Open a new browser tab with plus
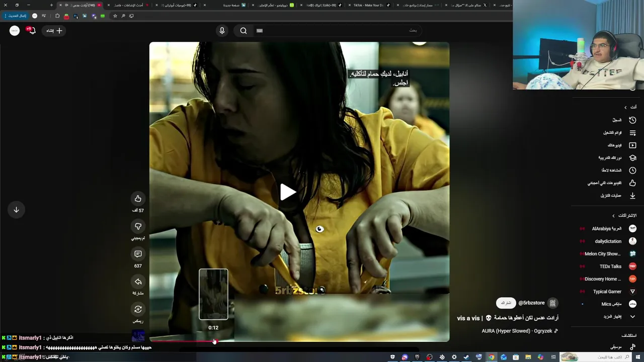 (51, 5)
